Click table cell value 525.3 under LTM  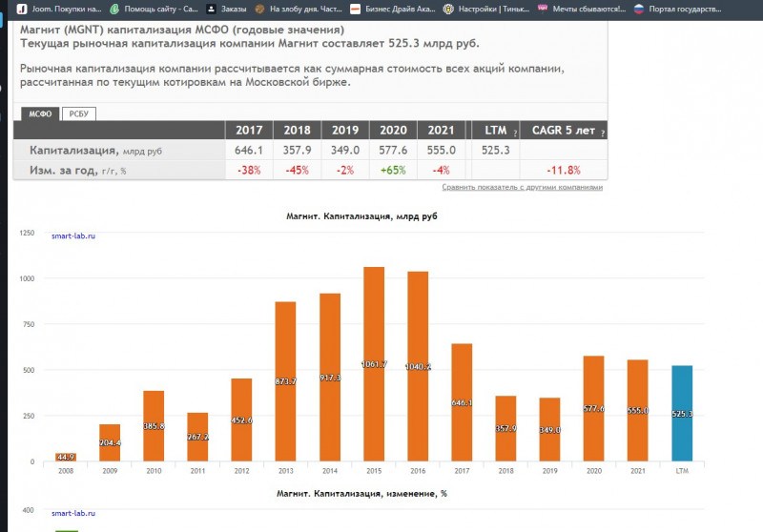pyautogui.click(x=495, y=151)
